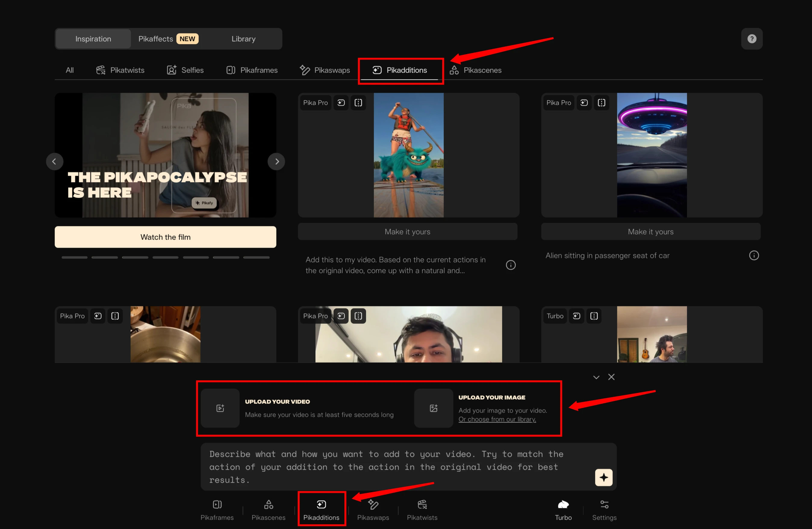This screenshot has width=812, height=529.
Task: Click Pika Pro badge on bowl video card
Action: pyautogui.click(x=72, y=316)
